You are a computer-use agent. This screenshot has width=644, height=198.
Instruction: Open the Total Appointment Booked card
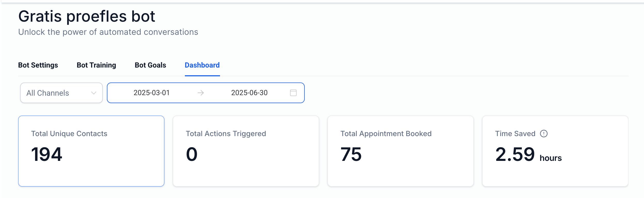coord(400,151)
